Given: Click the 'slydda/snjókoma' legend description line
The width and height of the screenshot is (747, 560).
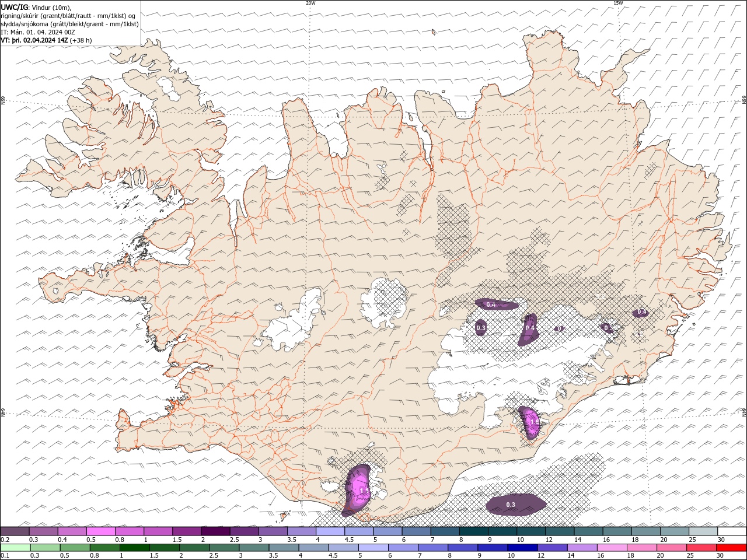Looking at the screenshot, I should click(69, 24).
